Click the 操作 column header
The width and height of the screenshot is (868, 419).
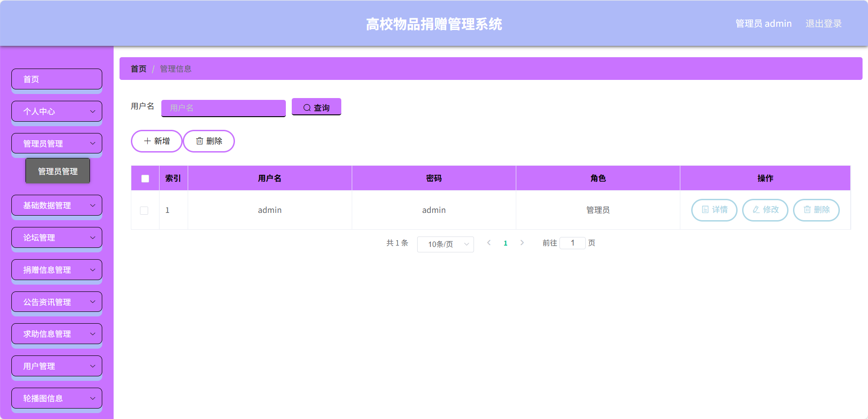click(x=765, y=178)
